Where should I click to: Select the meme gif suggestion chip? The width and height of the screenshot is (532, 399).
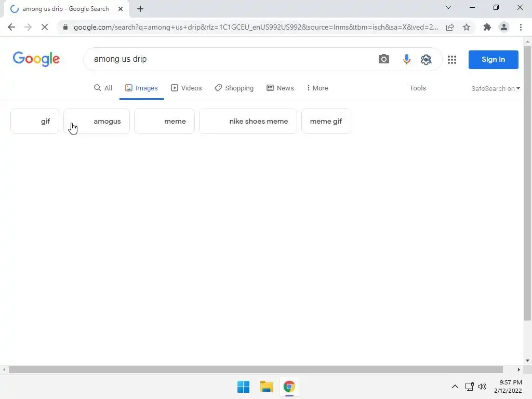[326, 121]
